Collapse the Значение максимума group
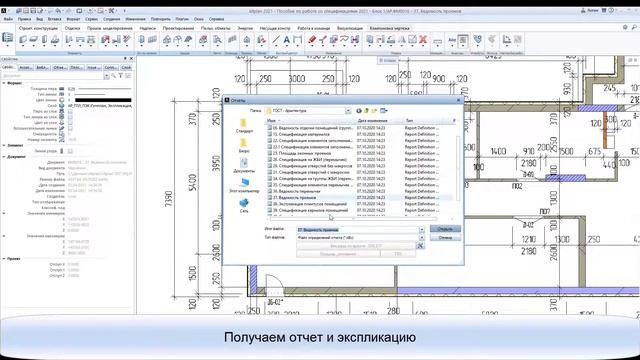 (x=4, y=236)
